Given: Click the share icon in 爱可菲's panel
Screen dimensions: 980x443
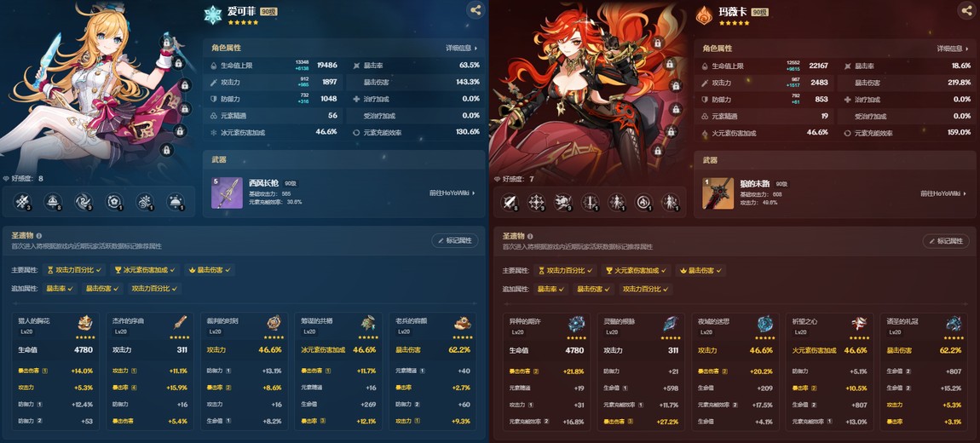Looking at the screenshot, I should (x=476, y=9).
